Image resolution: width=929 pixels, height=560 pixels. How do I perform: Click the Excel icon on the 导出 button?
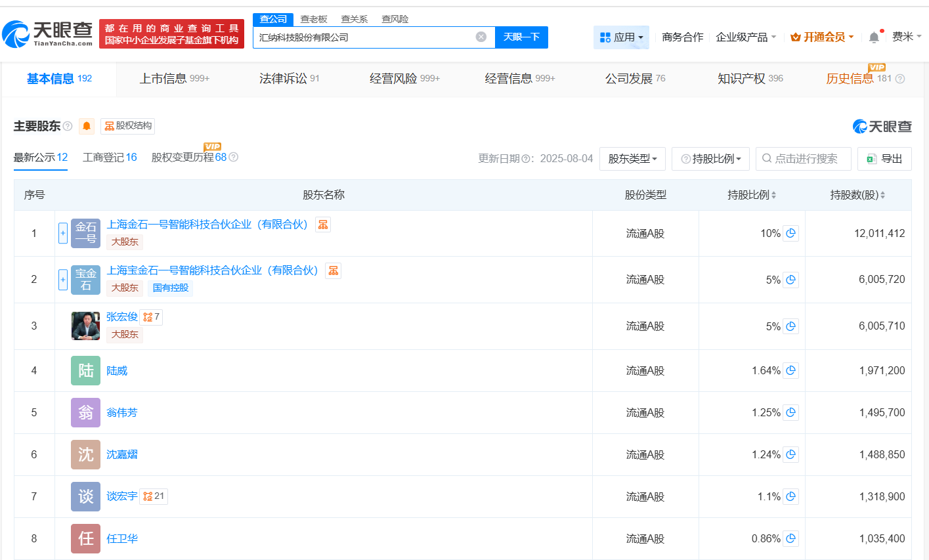[871, 158]
